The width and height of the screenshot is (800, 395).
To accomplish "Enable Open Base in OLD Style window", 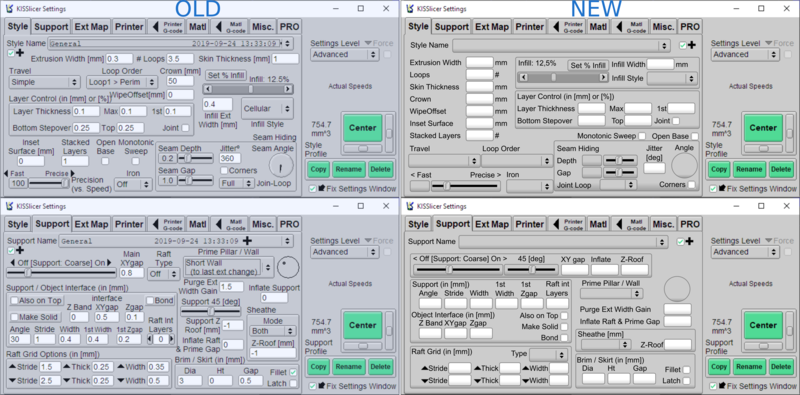I will 105,161.
